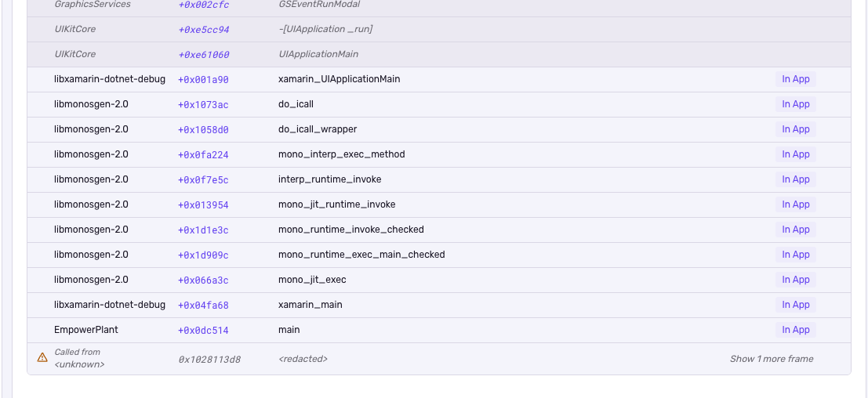Select the mono_runtime_invoke_checked frame
Image resolution: width=868 pixels, height=398 pixels.
350,230
